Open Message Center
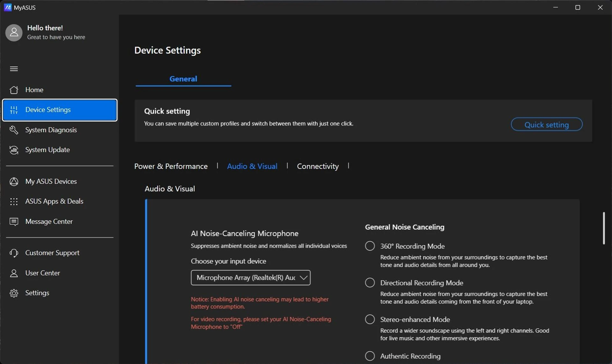612x364 pixels. pos(60,222)
